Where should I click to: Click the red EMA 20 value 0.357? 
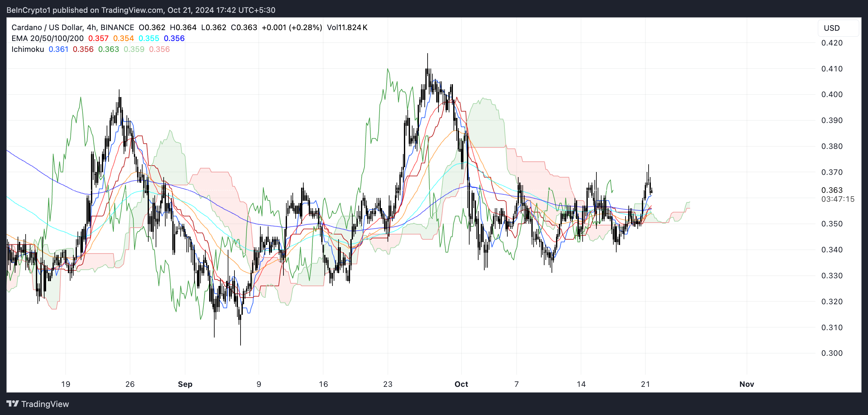pyautogui.click(x=98, y=38)
